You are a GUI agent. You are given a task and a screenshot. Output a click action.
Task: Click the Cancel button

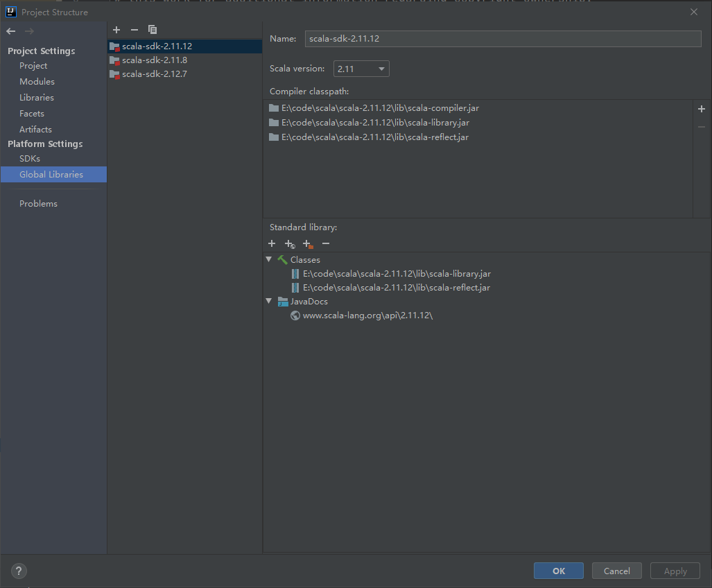tap(616, 571)
